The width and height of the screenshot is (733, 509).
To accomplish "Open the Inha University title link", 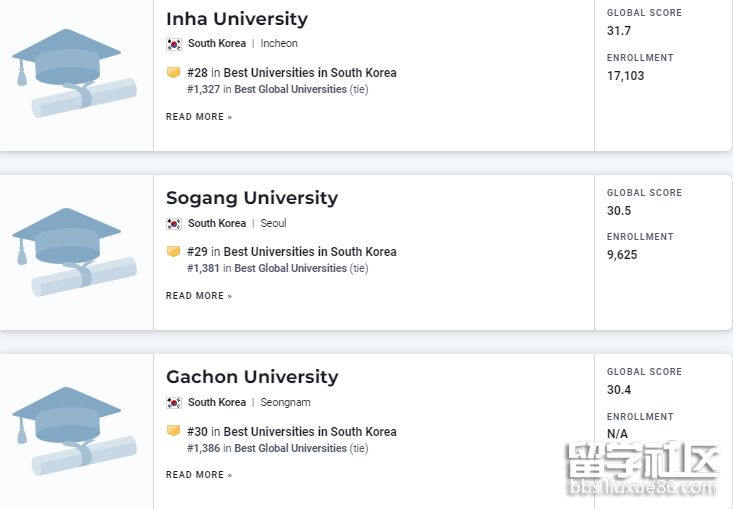I will point(237,19).
